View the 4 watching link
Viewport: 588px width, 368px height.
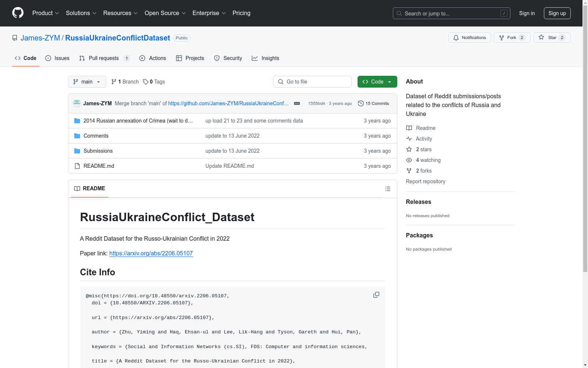pyautogui.click(x=423, y=160)
